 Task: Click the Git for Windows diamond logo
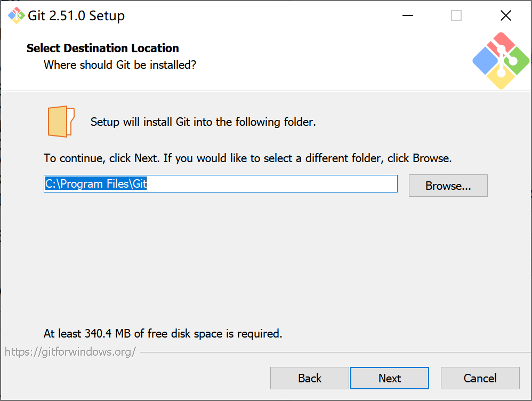(500, 60)
